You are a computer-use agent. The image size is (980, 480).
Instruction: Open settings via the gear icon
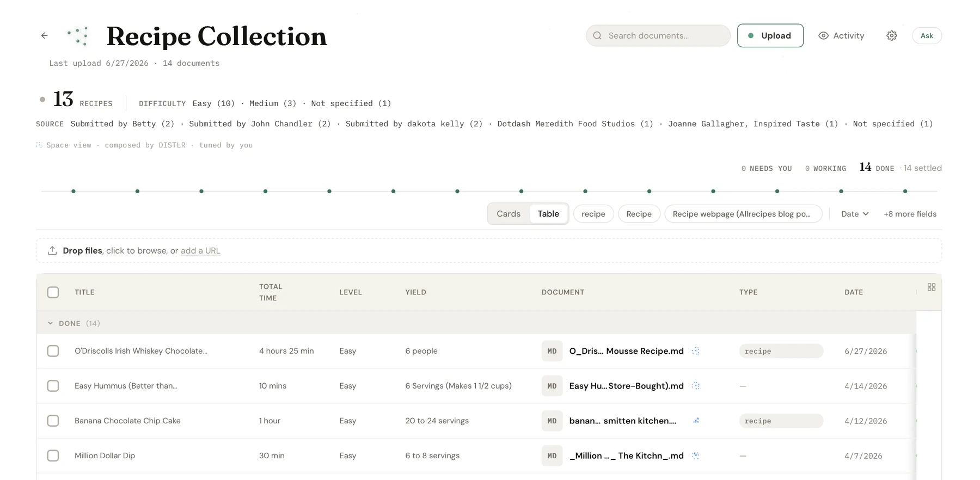[891, 36]
